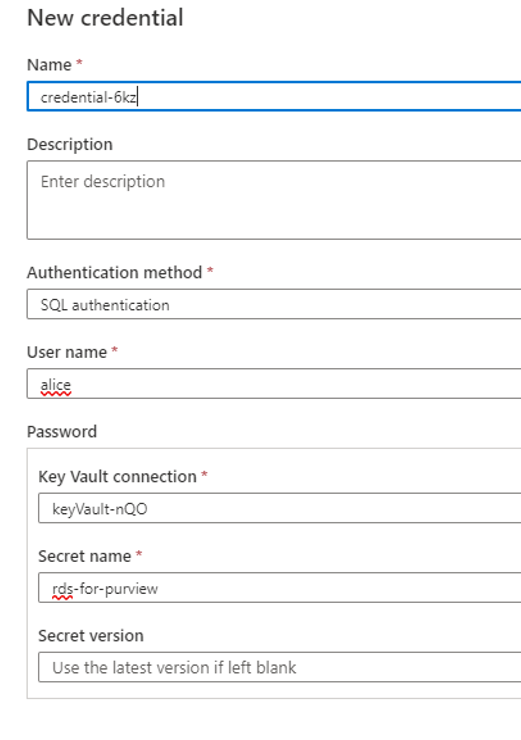
Task: Click the "Name" label
Action: point(49,65)
